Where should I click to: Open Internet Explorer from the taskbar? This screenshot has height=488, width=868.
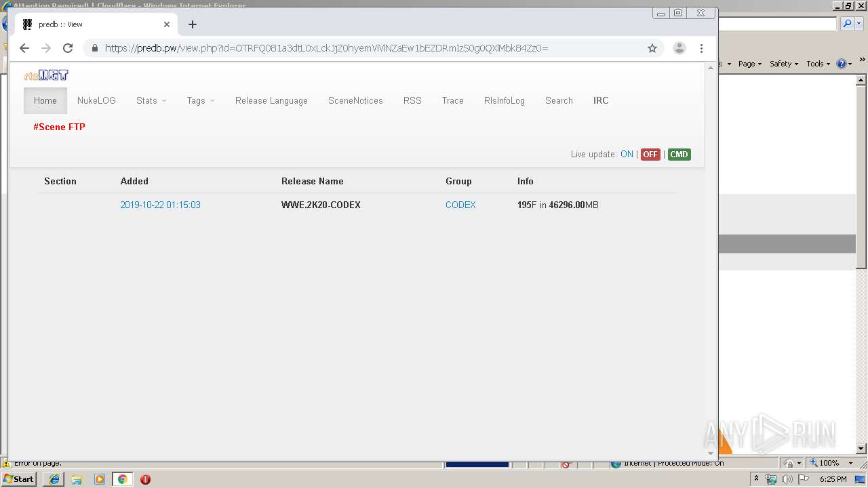coord(54,479)
